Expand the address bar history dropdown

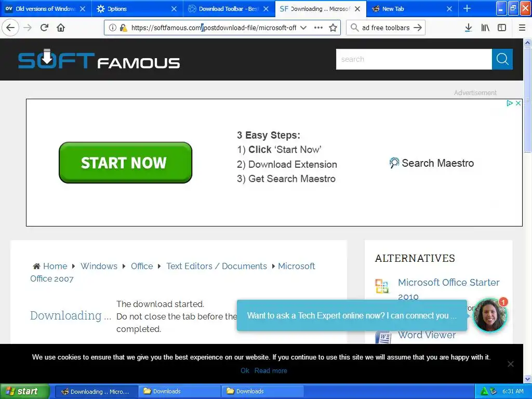303,28
